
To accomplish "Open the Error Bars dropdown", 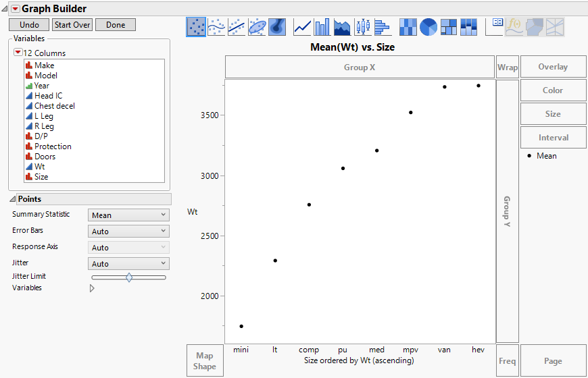I will pyautogui.click(x=128, y=232).
